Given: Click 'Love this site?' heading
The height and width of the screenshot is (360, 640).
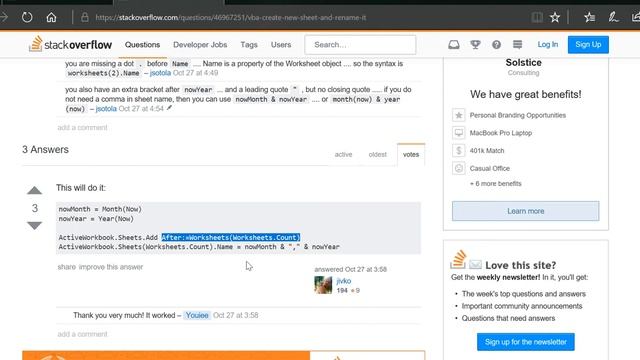Looking at the screenshot, I should [520, 265].
